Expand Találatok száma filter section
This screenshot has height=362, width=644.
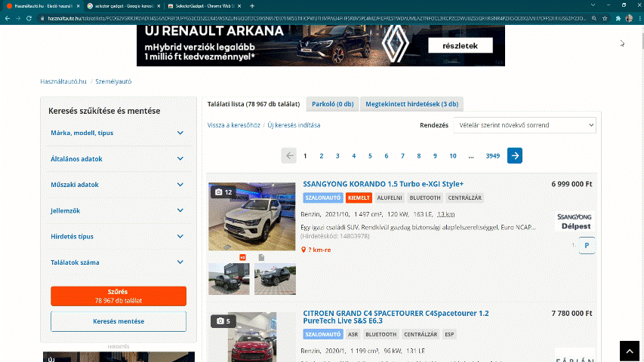[x=118, y=262]
